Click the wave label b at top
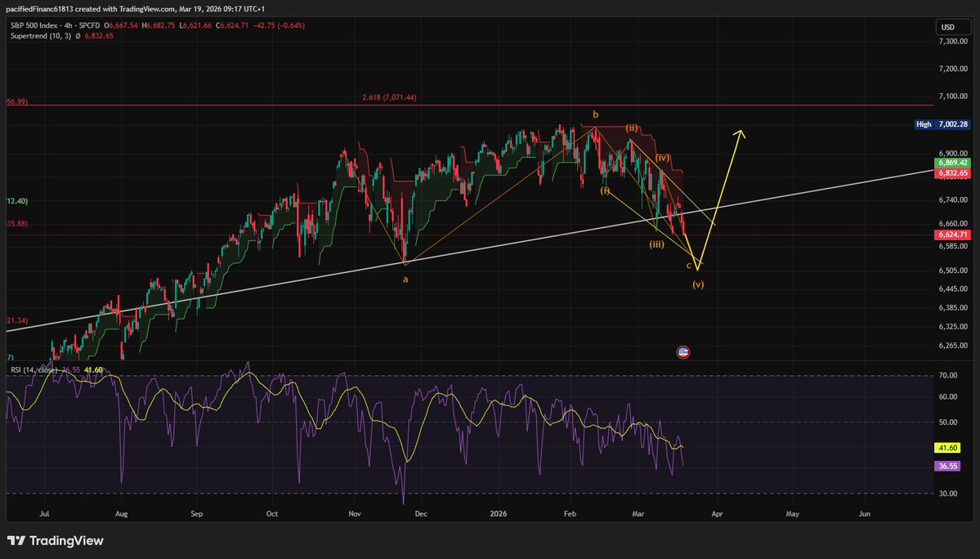Screen dimensions: 980x559 coord(596,115)
